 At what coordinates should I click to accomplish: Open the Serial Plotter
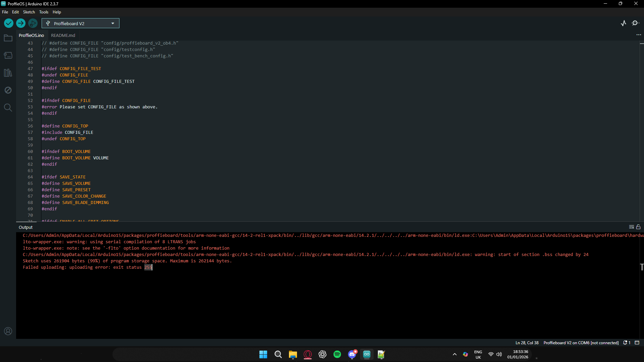624,23
